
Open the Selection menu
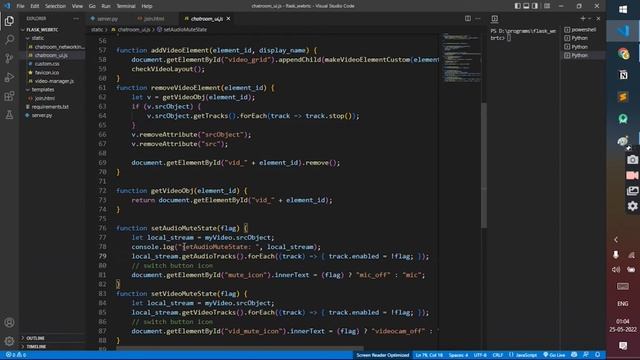pyautogui.click(x=55, y=6)
